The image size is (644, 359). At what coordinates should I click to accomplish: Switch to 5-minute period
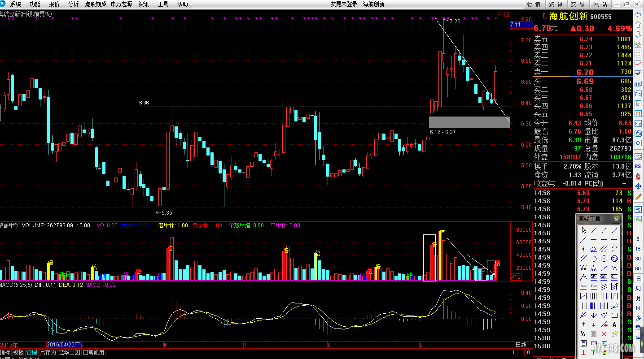point(638,239)
